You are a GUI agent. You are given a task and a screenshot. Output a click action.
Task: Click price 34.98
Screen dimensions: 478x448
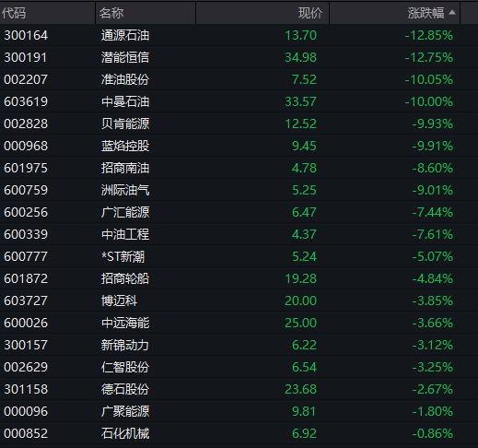[300, 57]
